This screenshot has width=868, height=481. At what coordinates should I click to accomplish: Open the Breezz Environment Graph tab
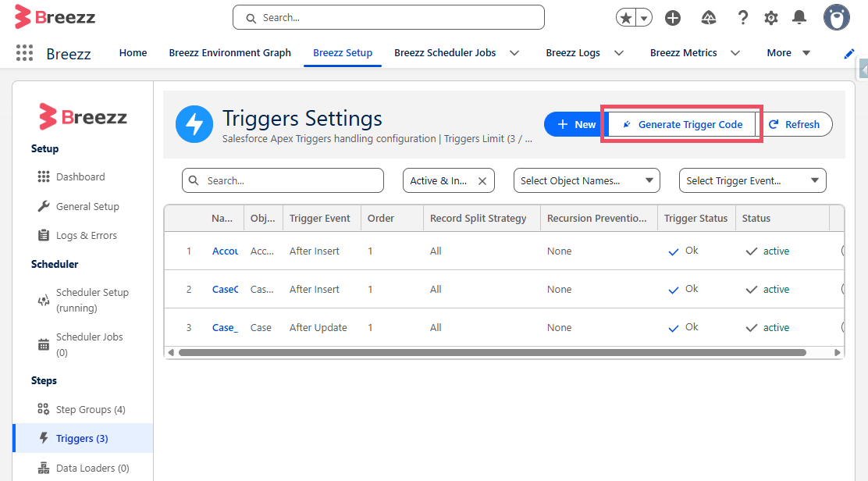click(x=229, y=52)
